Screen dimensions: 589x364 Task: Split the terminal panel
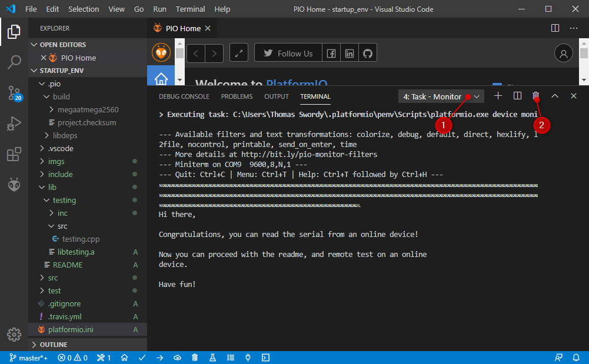(517, 96)
